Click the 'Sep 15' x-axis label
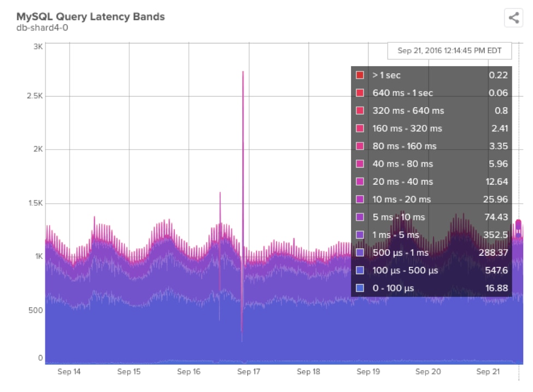The image size is (533, 392). pyautogui.click(x=129, y=372)
